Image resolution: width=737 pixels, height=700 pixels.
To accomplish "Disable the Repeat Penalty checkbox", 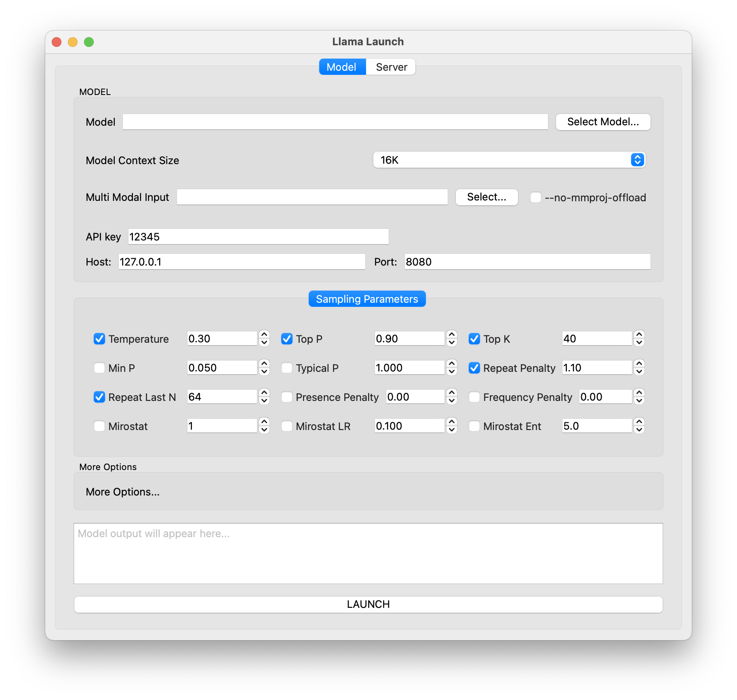I will click(474, 368).
